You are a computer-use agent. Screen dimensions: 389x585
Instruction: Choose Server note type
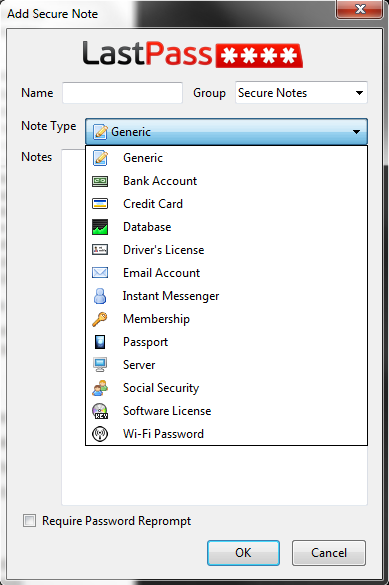click(226, 365)
